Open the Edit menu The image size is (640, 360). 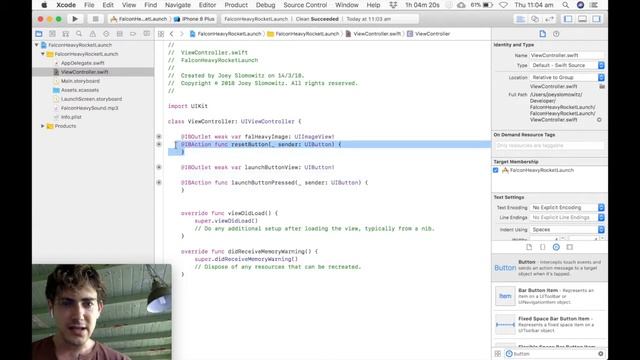pyautogui.click(x=108, y=5)
